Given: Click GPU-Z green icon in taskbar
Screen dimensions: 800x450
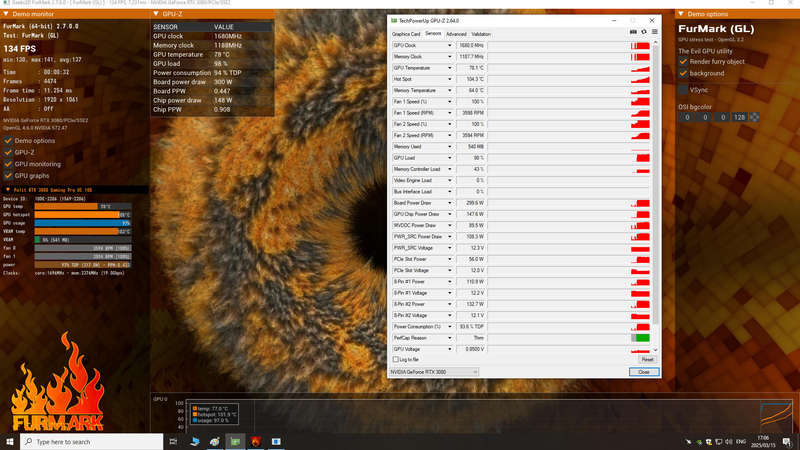Looking at the screenshot, I should [235, 441].
